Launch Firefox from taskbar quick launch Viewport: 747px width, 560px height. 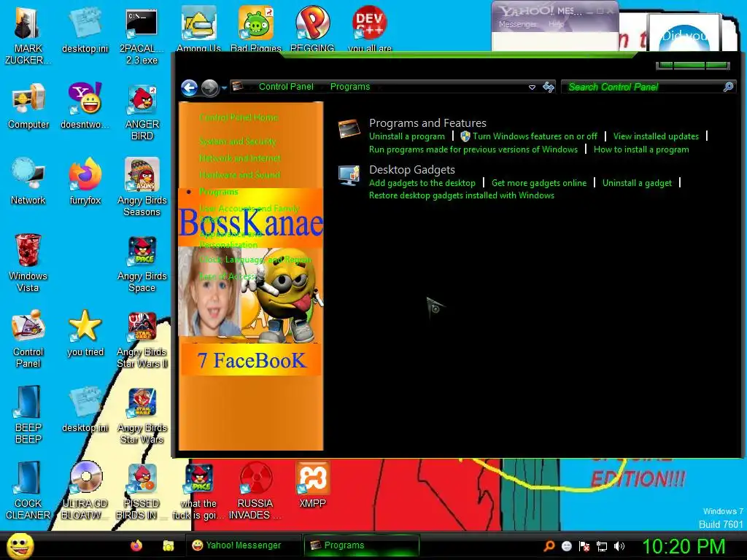pyautogui.click(x=136, y=545)
